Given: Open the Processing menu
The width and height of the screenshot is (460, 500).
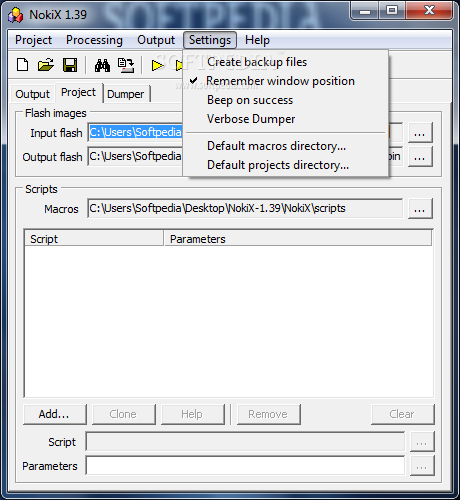Looking at the screenshot, I should pyautogui.click(x=94, y=40).
